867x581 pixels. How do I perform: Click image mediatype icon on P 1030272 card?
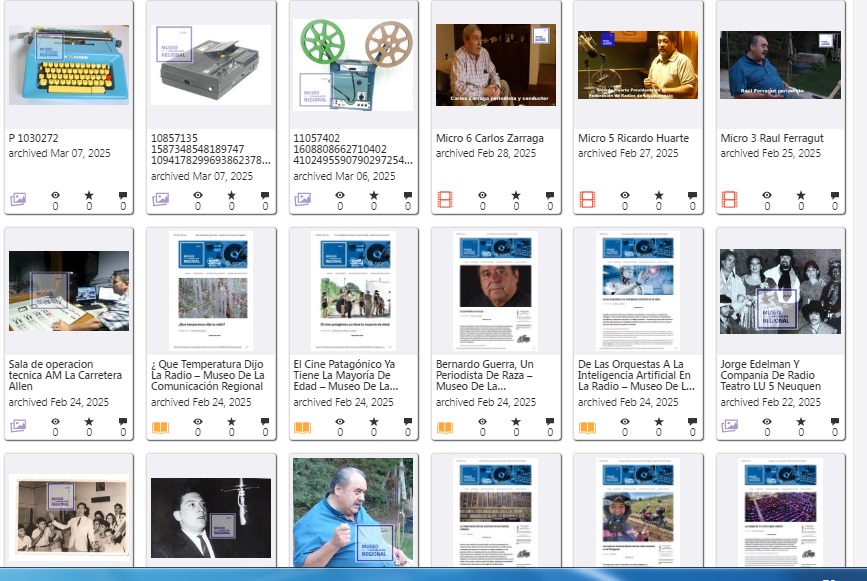[18, 199]
